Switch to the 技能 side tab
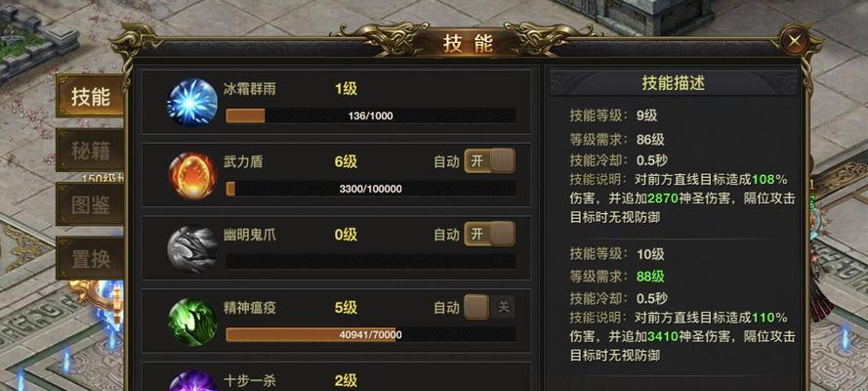868x391 pixels. tap(90, 97)
